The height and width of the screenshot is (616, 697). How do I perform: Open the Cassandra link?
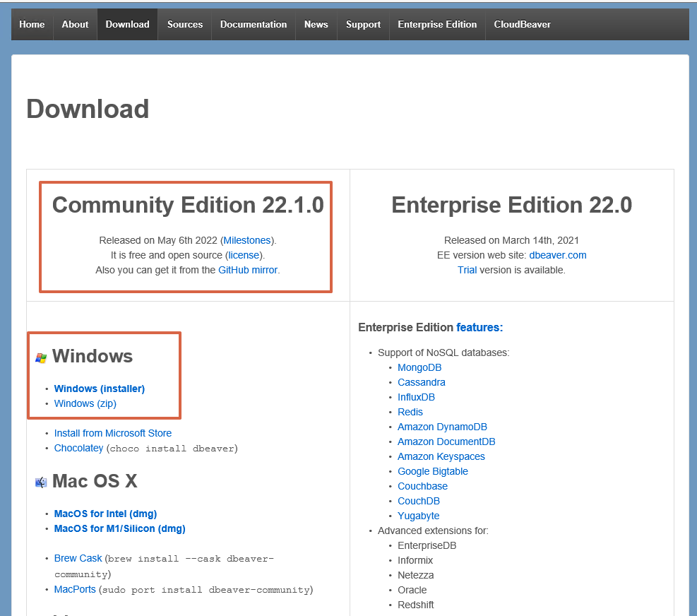422,382
